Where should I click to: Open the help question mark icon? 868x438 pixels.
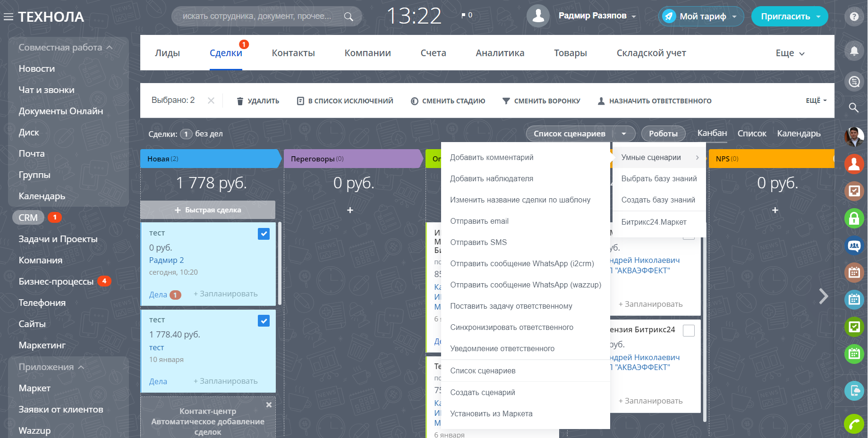click(x=854, y=17)
